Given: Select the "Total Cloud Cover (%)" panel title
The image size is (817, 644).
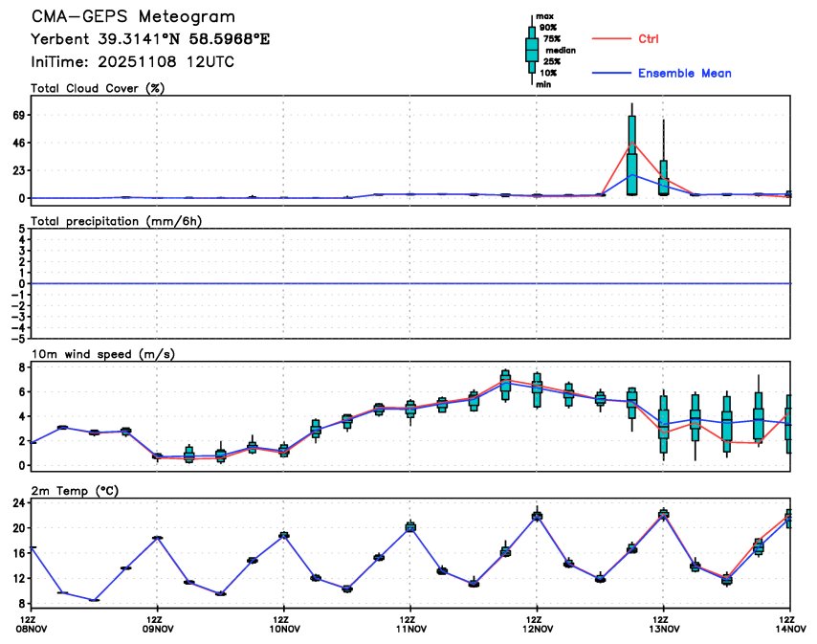Looking at the screenshot, I should coord(96,88).
